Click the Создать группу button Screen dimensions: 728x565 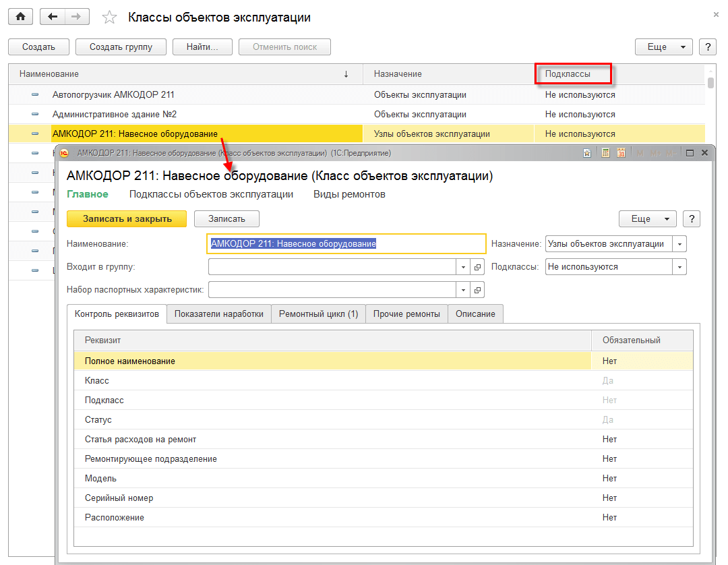tap(121, 47)
